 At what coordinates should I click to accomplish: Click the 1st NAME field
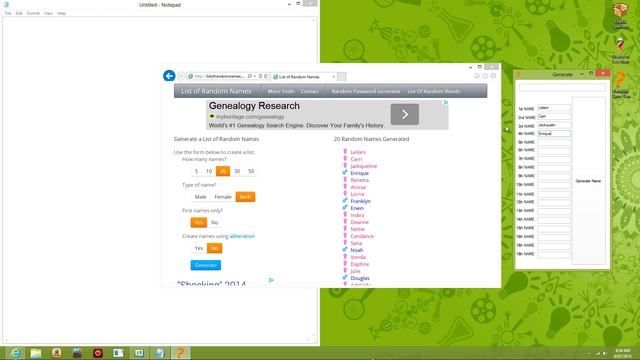pos(554,108)
